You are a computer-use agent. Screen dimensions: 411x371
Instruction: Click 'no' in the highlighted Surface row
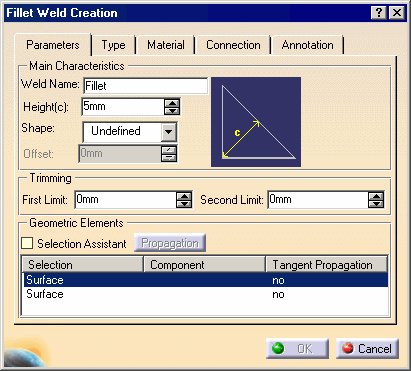278,280
